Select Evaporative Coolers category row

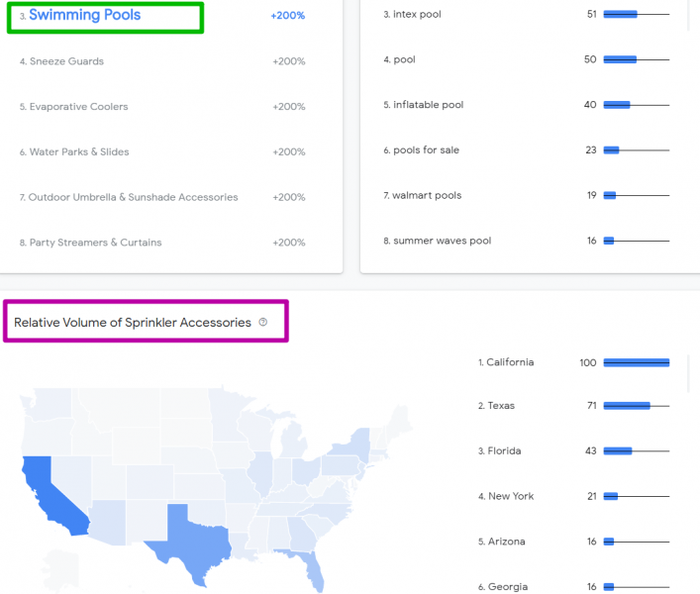[162, 107]
